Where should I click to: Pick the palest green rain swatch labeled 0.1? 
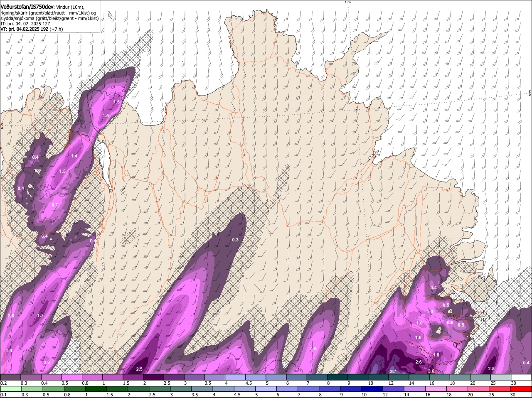coord(10,389)
